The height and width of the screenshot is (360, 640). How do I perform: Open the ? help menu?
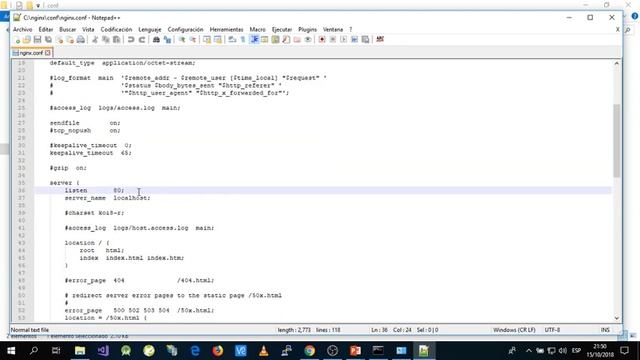click(x=350, y=29)
